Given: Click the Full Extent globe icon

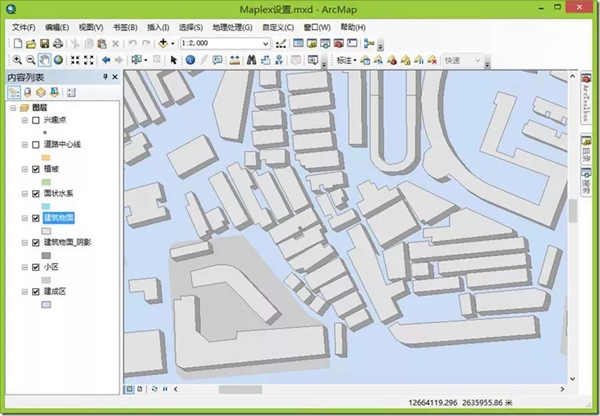Looking at the screenshot, I should (x=58, y=60).
